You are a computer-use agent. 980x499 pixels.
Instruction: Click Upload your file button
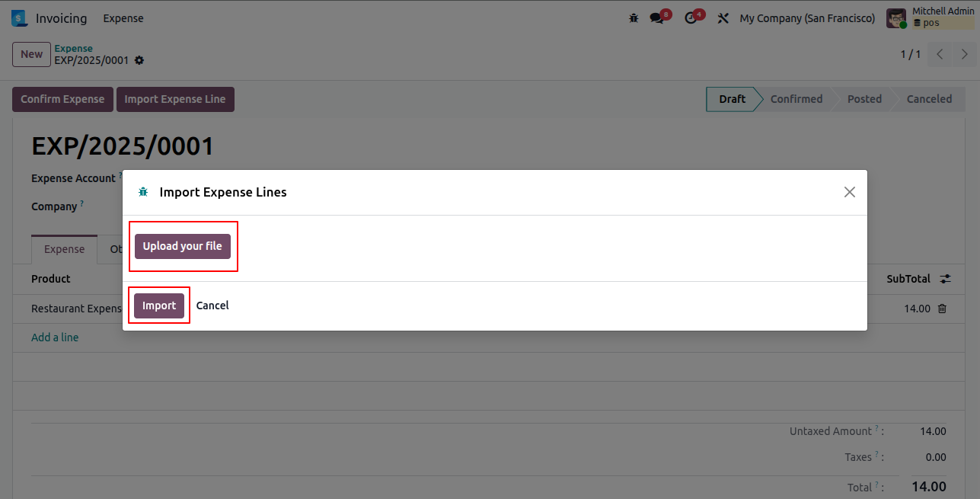(x=183, y=246)
